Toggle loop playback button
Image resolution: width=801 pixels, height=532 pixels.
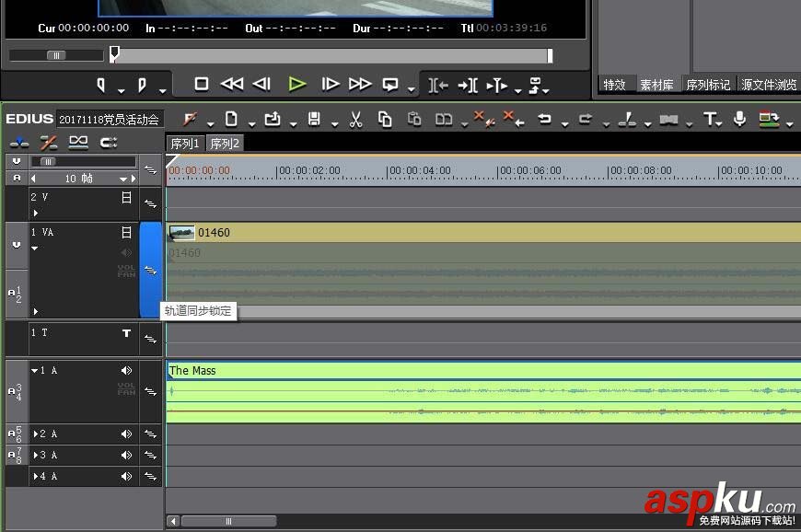[390, 85]
